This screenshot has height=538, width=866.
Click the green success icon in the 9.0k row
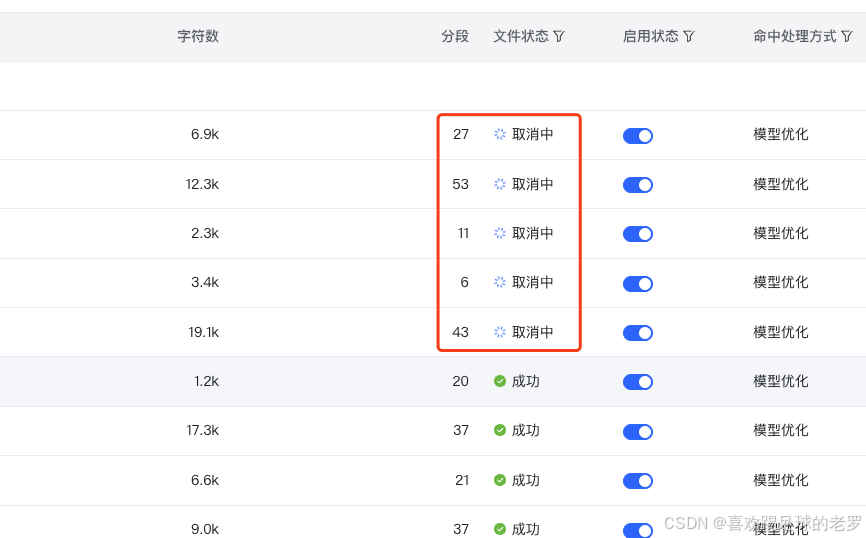coord(500,529)
